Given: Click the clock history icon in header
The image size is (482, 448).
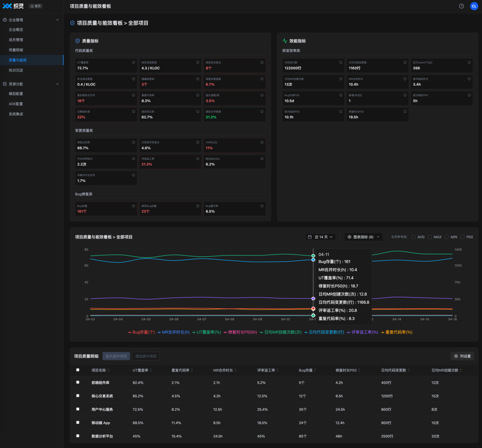Looking at the screenshot, I should (x=461, y=6).
